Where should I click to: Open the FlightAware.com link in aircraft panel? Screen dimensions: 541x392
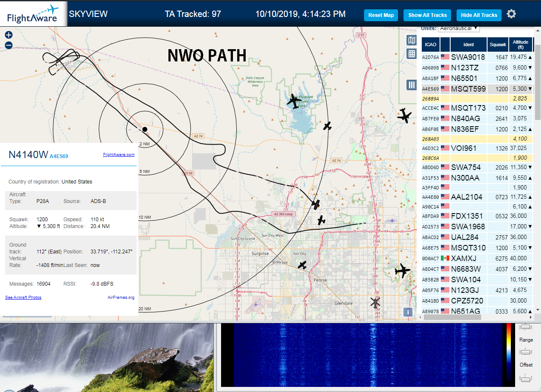point(119,155)
